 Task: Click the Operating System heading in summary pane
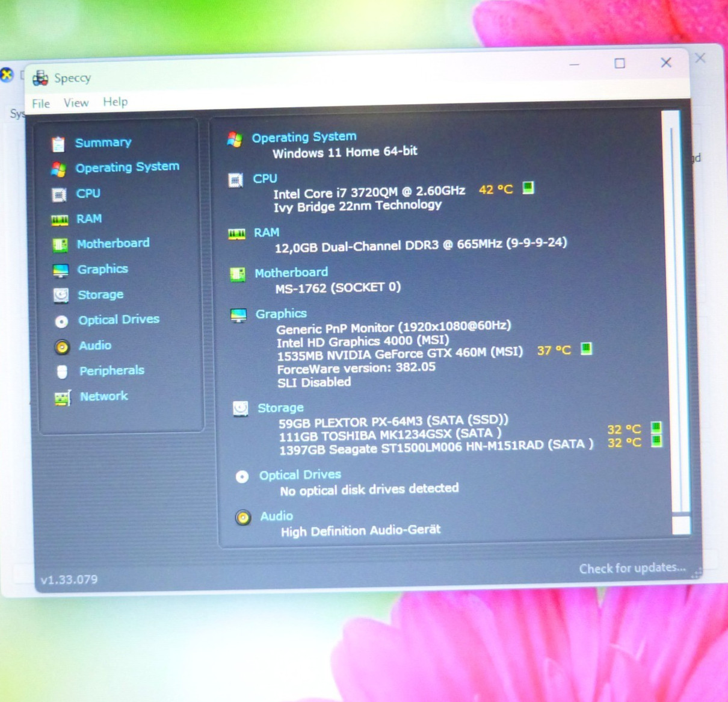pyautogui.click(x=304, y=137)
